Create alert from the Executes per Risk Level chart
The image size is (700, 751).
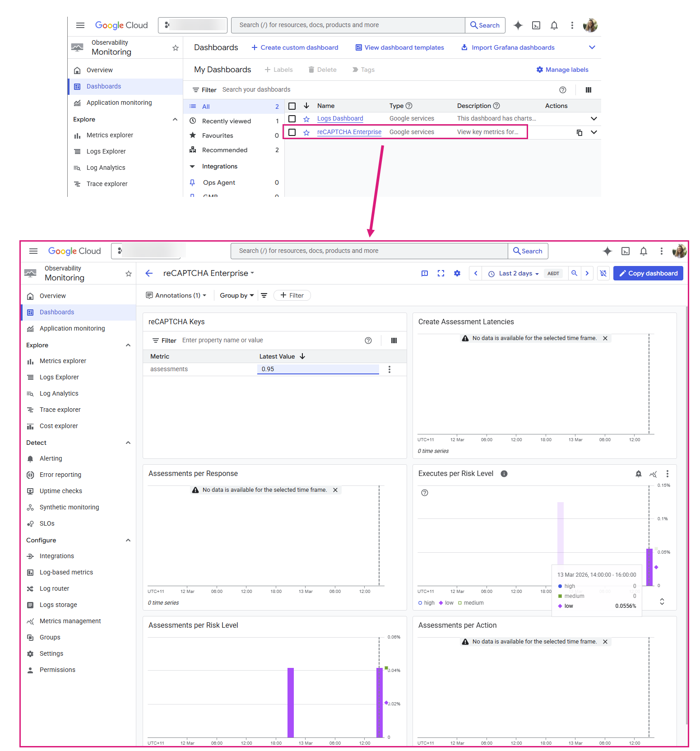[639, 474]
